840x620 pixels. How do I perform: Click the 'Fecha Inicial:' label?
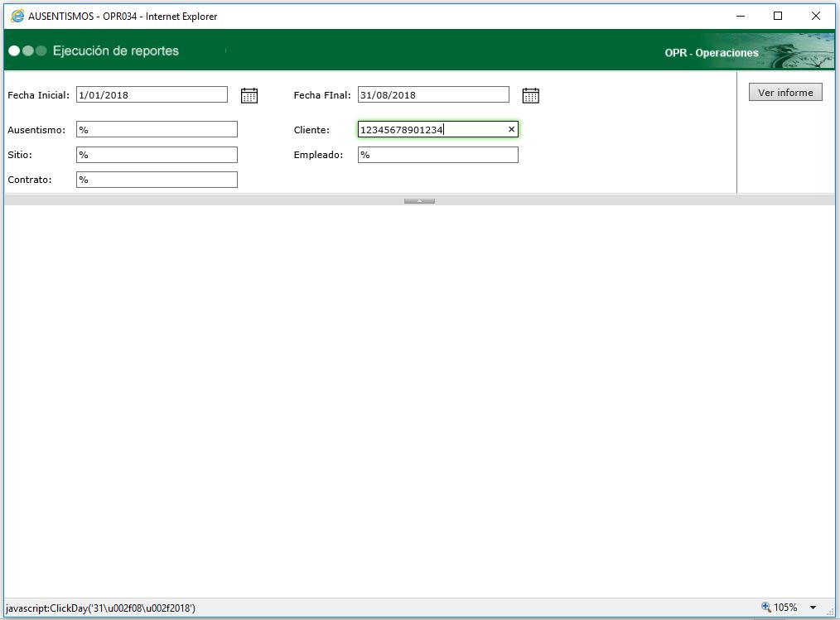(x=39, y=94)
